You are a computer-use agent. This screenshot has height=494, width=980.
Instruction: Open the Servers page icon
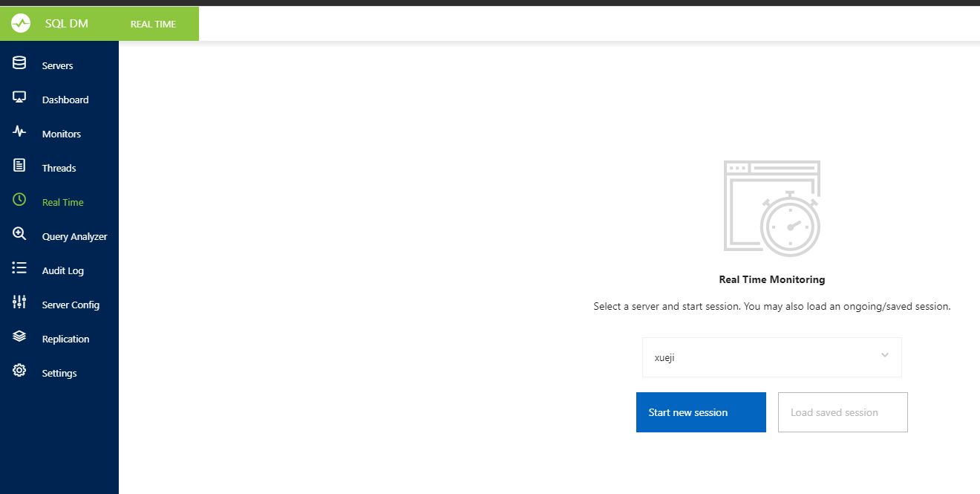(x=19, y=63)
